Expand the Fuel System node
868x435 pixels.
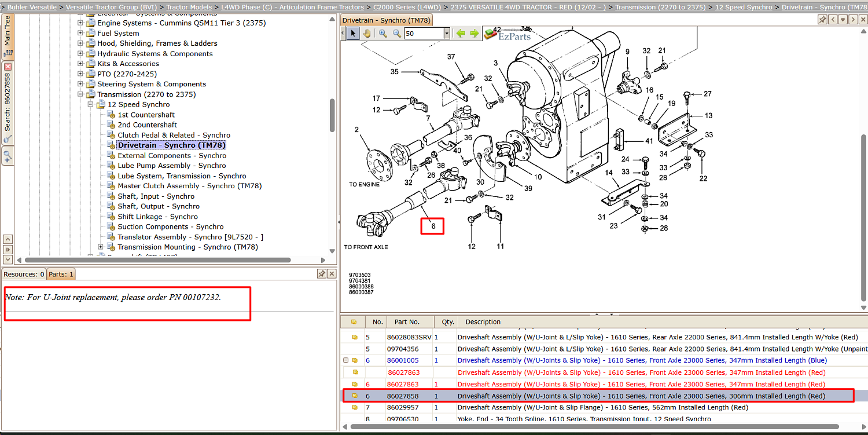tap(80, 33)
